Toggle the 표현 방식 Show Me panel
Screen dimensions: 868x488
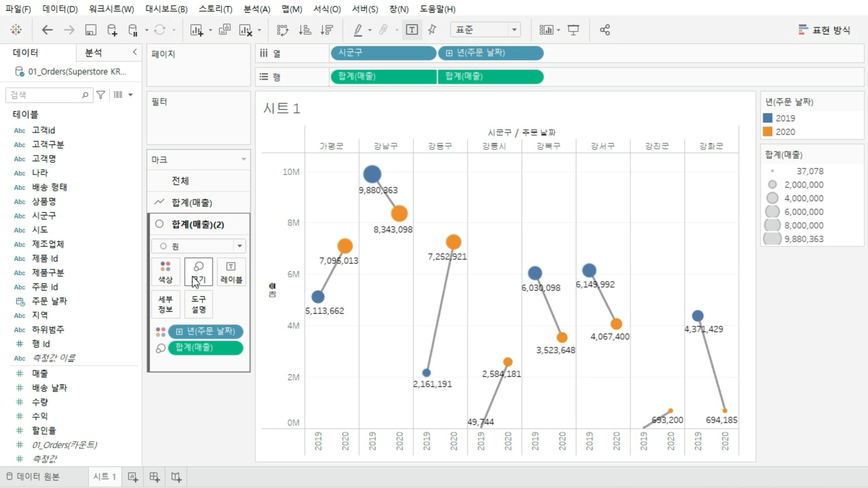[x=825, y=30]
